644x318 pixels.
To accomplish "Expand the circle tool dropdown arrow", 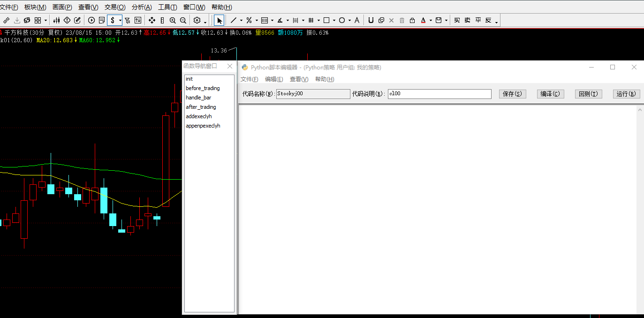I will click(349, 20).
